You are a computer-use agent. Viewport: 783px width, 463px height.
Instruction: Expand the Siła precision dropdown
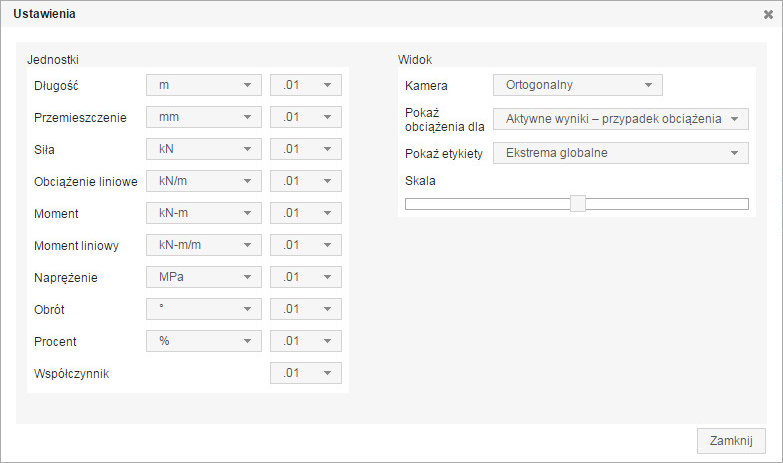[306, 149]
